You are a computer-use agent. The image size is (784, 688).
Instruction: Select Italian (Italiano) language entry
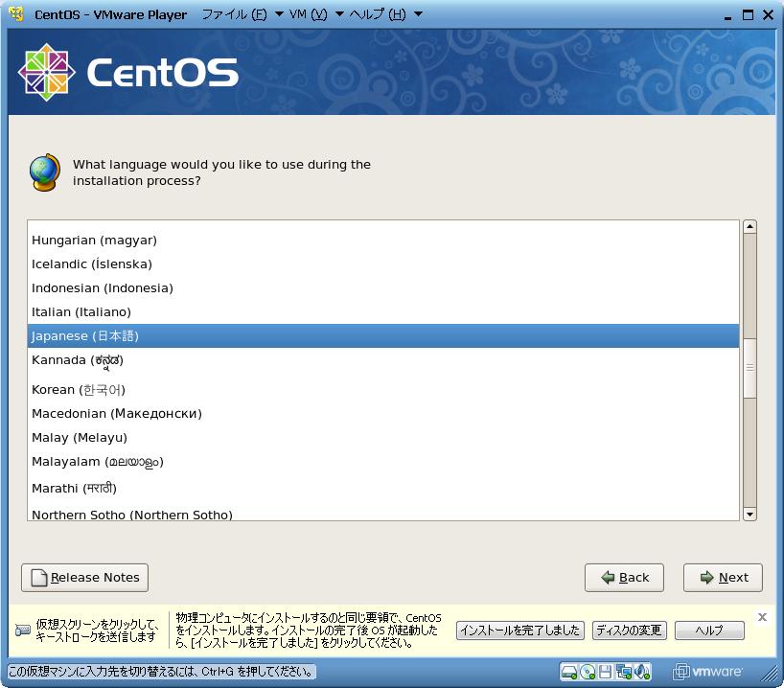point(81,311)
